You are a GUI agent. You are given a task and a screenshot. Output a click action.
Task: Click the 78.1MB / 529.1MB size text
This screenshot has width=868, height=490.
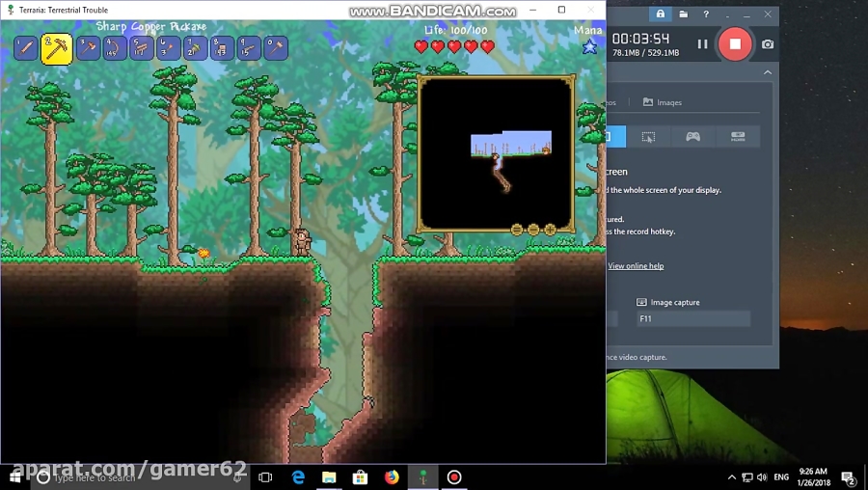tap(645, 53)
